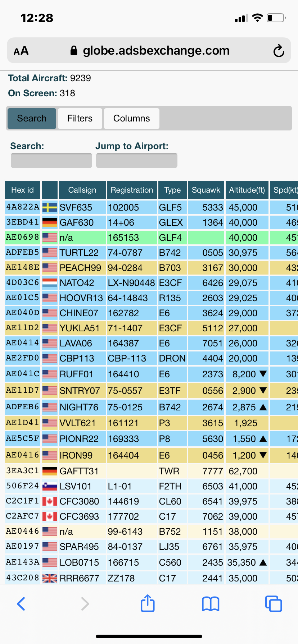The width and height of the screenshot is (298, 644).
Task: Switch to the Filters tab
Action: (80, 118)
